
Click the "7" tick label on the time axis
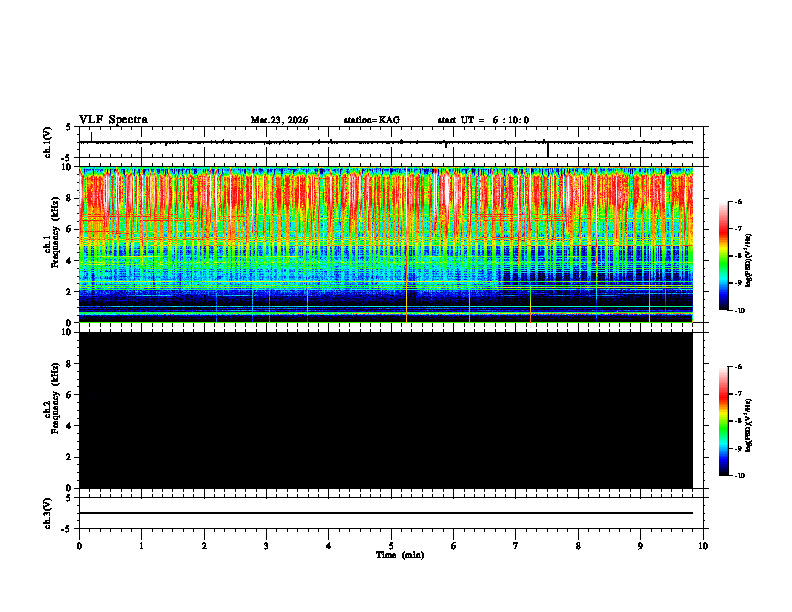click(516, 546)
